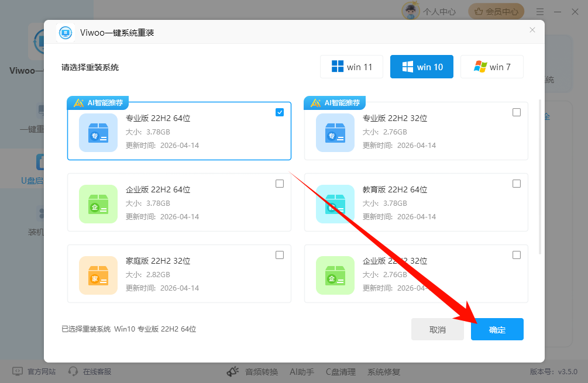Click the 取消 cancel button
Screen dimensions: 588x383
point(437,329)
